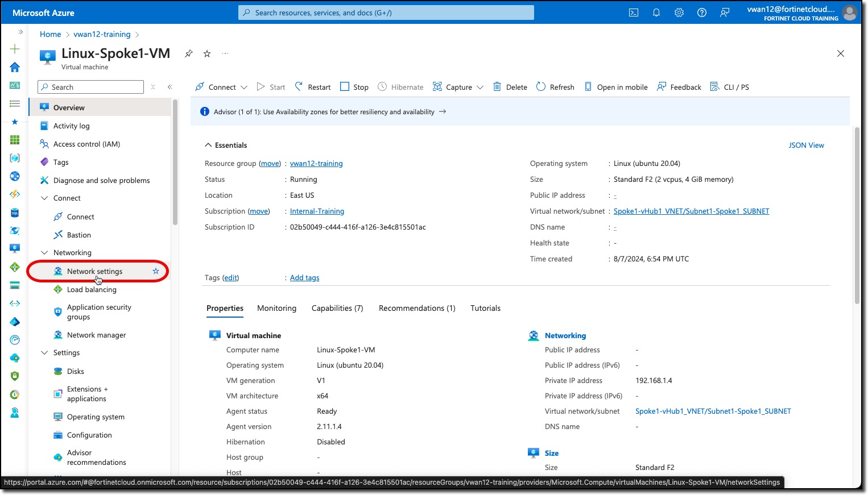Pin Linux-Spoke1-VM to dashboard
Viewport: 868px width, 495px height.
(189, 53)
